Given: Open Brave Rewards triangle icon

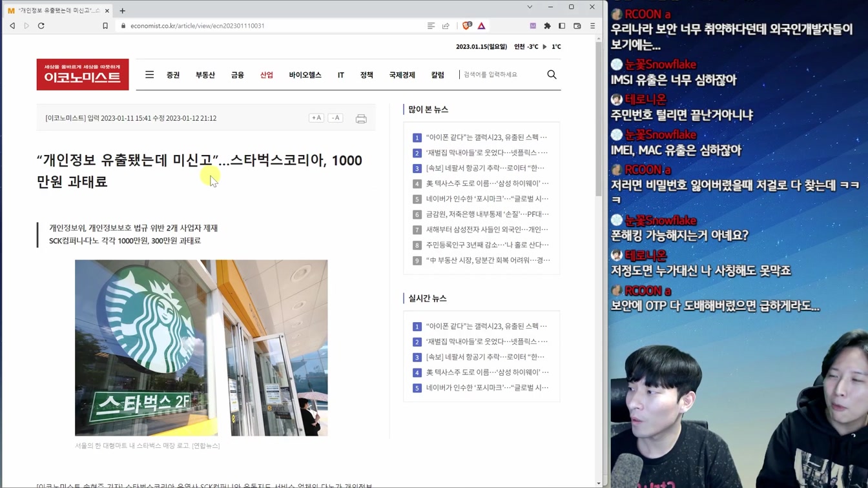Looking at the screenshot, I should 482,26.
